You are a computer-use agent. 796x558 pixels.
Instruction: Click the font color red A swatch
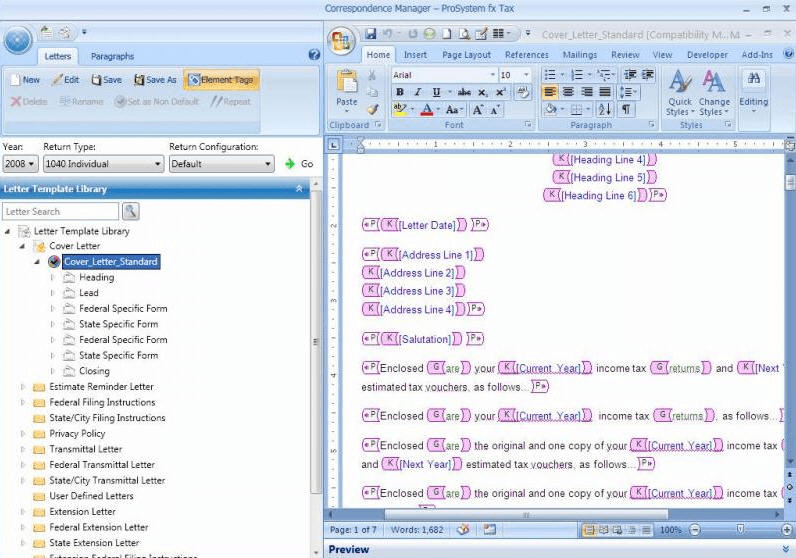(x=427, y=109)
